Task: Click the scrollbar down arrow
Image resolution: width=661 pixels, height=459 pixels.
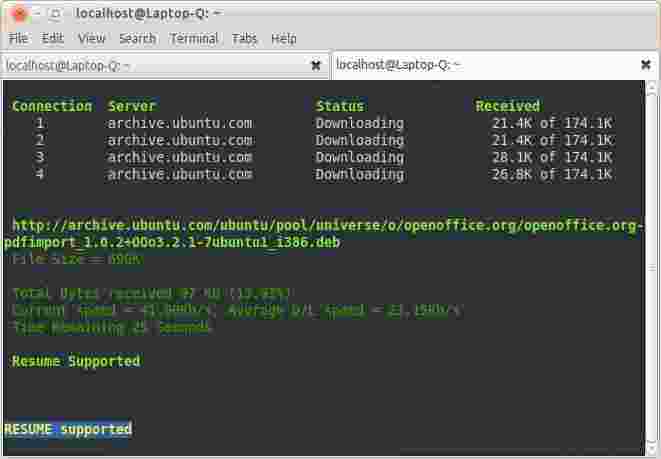Action: tap(652, 449)
